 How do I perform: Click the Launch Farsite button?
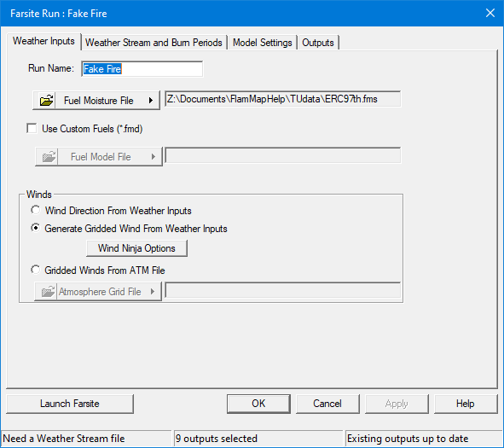tap(70, 404)
